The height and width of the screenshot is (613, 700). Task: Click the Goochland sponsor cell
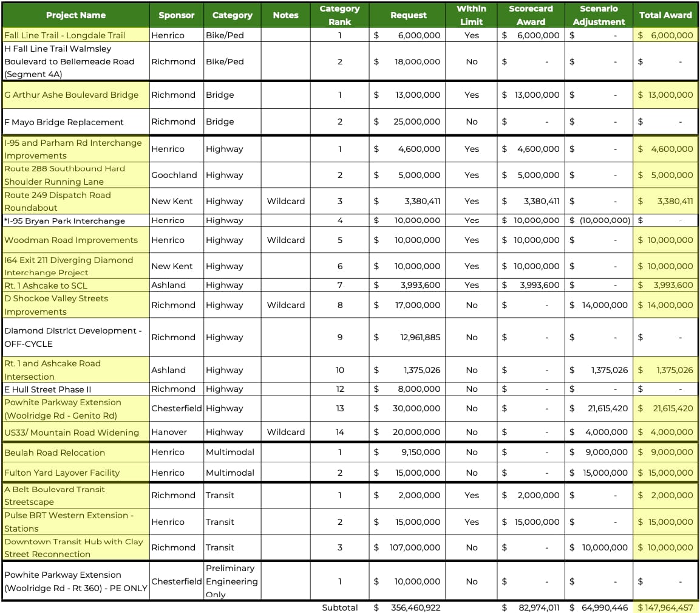(x=174, y=175)
